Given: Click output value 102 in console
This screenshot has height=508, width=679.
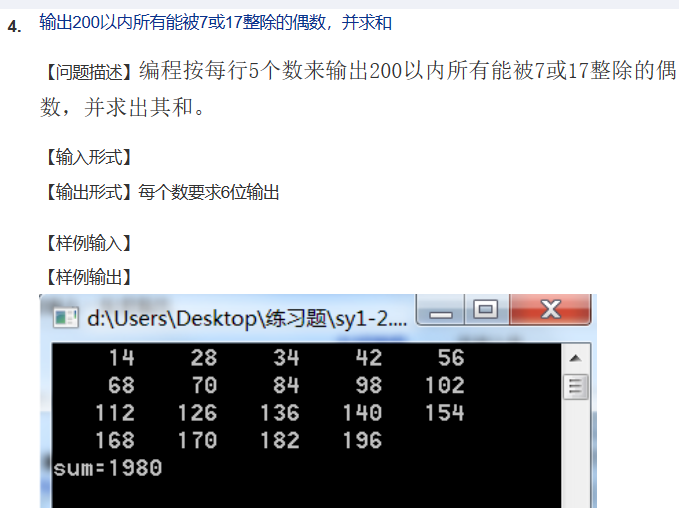Looking at the screenshot, I should point(445,385).
